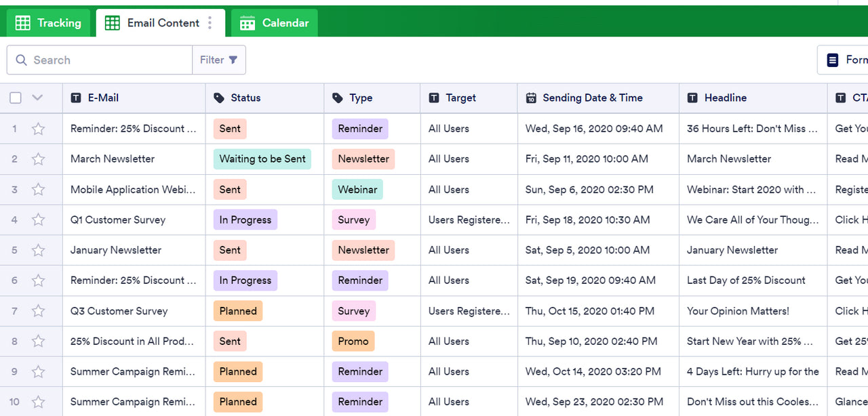The height and width of the screenshot is (416, 868).
Task: Click into the Search field
Action: pos(100,60)
